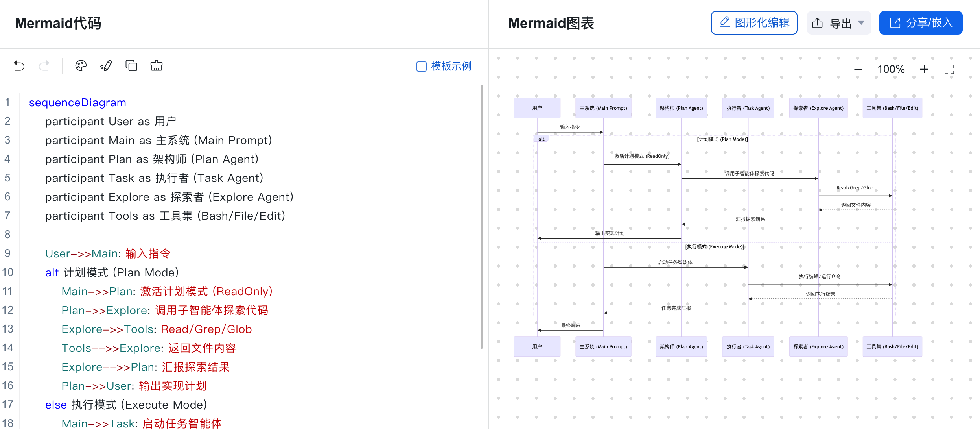This screenshot has width=980, height=429.
Task: Expand the 导出 export dropdown
Action: click(x=839, y=23)
